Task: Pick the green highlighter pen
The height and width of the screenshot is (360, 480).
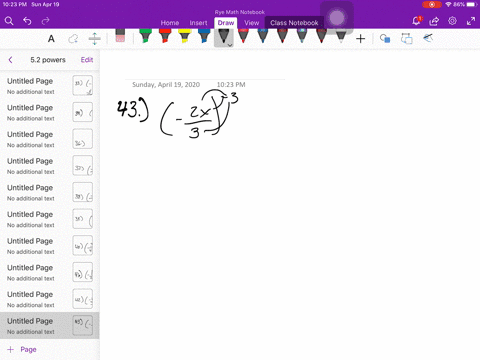Action: point(145,36)
